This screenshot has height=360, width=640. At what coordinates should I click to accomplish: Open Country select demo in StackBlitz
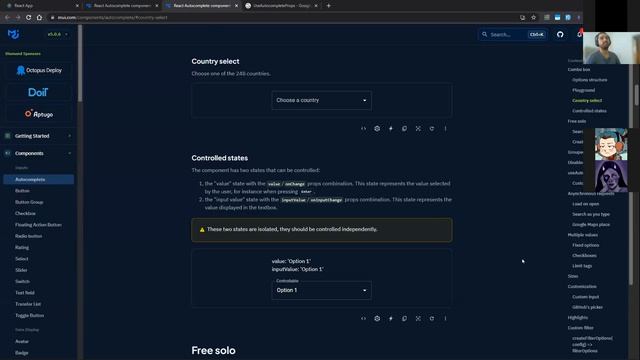[x=391, y=129]
